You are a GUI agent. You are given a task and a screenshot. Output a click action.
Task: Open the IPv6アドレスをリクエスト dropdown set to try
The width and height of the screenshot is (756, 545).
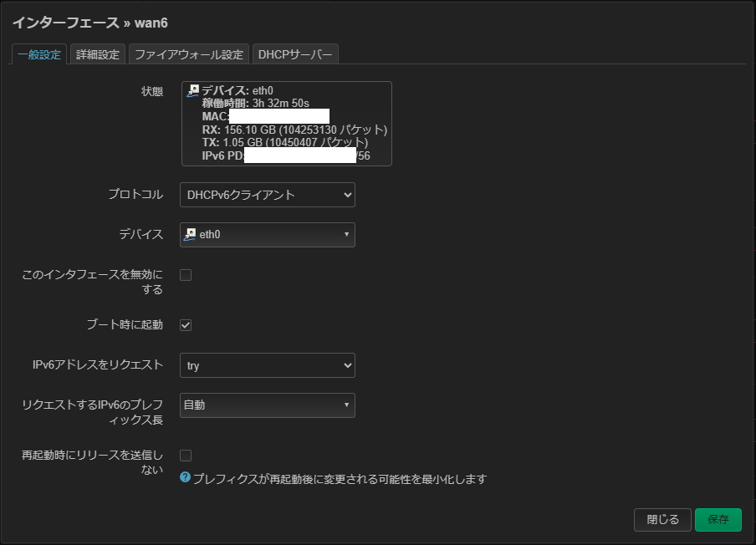268,365
